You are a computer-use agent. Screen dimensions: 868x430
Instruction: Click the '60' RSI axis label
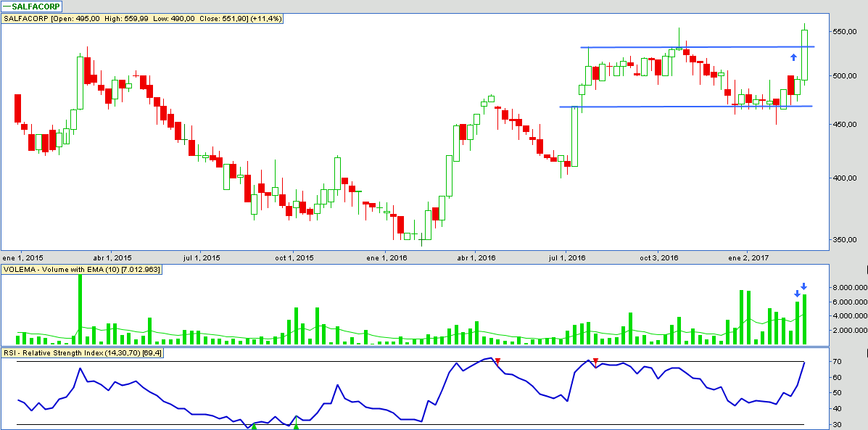pyautogui.click(x=838, y=377)
